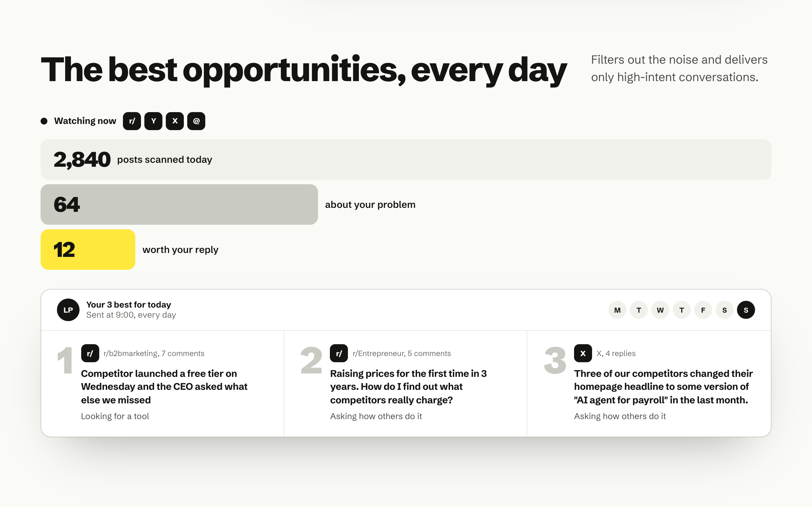
Task: Click the r/ icon on r/b2bmarketing post
Action: [90, 353]
